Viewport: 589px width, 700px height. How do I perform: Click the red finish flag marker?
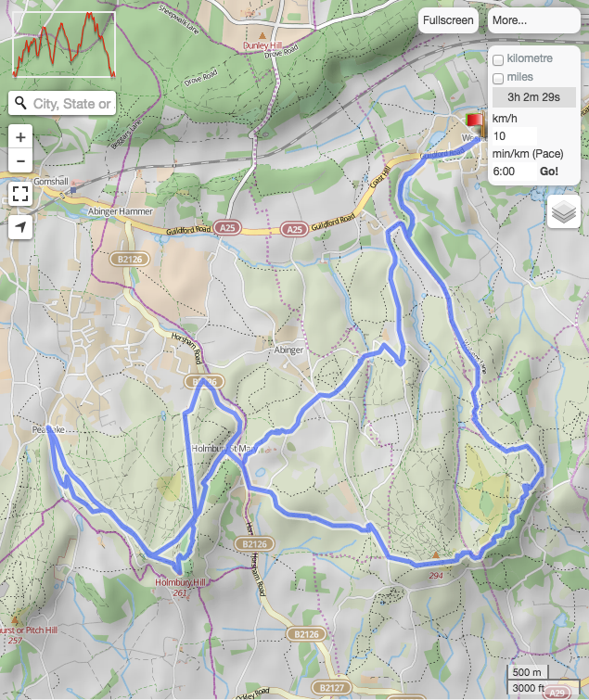point(475,121)
